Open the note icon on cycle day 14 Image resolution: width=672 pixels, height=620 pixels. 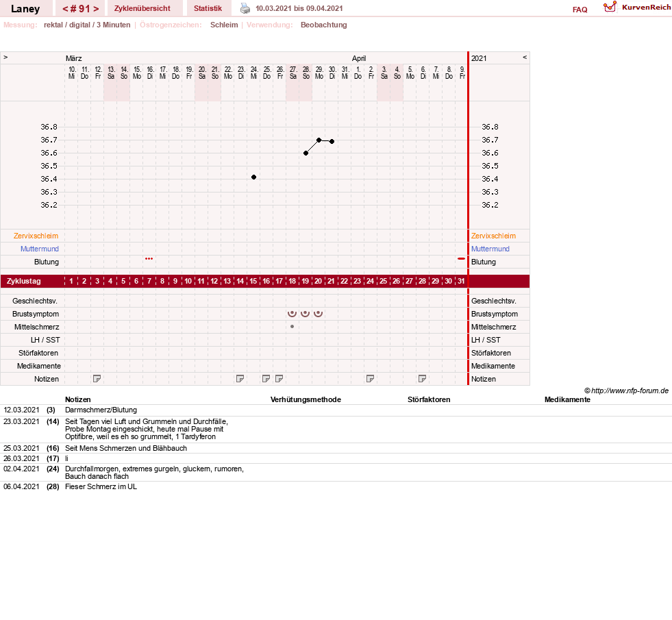tap(240, 379)
